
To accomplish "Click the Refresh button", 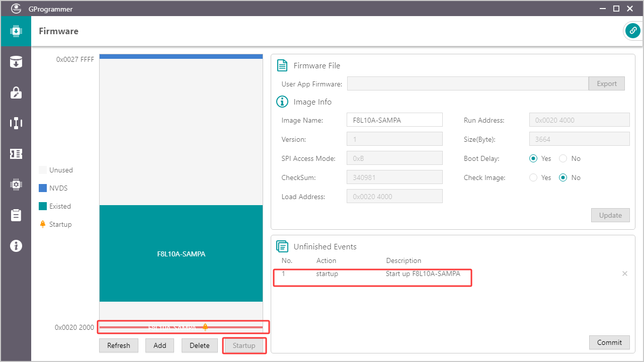I will 119,345.
